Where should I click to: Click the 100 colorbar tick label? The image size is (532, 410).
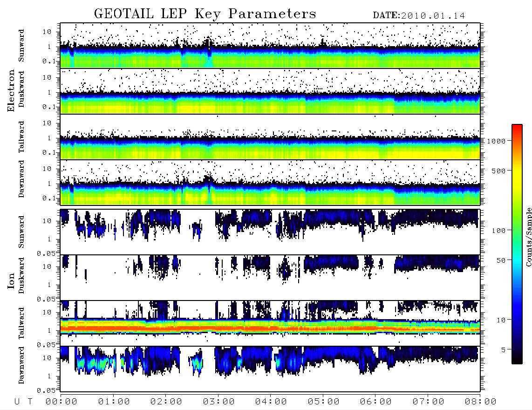tap(498, 231)
